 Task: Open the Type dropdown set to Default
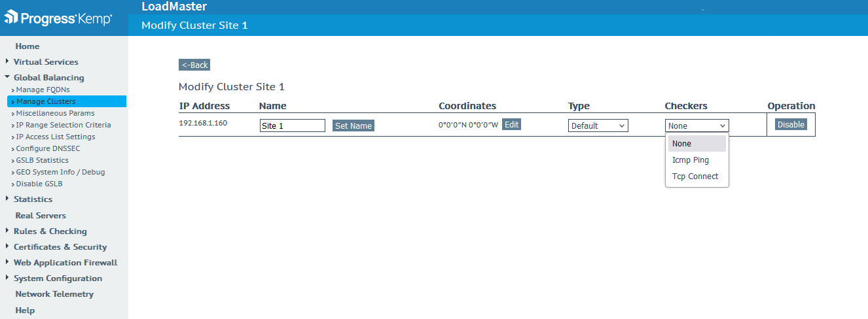[598, 126]
